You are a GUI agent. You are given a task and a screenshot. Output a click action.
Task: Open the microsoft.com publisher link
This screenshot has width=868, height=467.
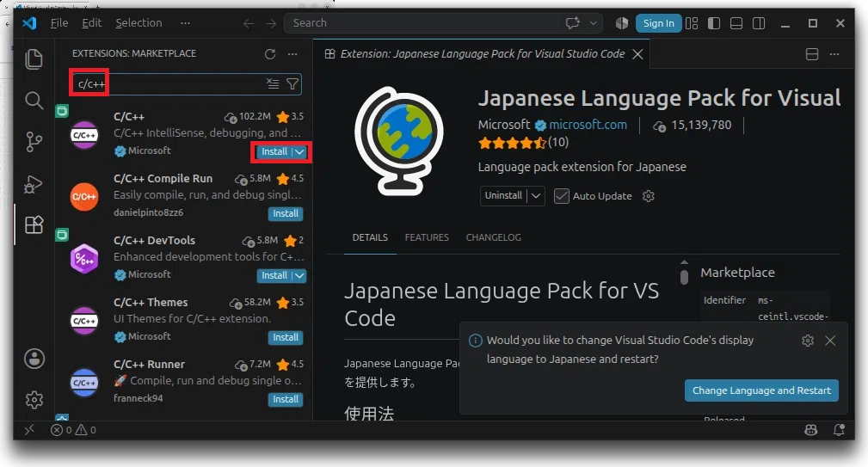tap(588, 125)
